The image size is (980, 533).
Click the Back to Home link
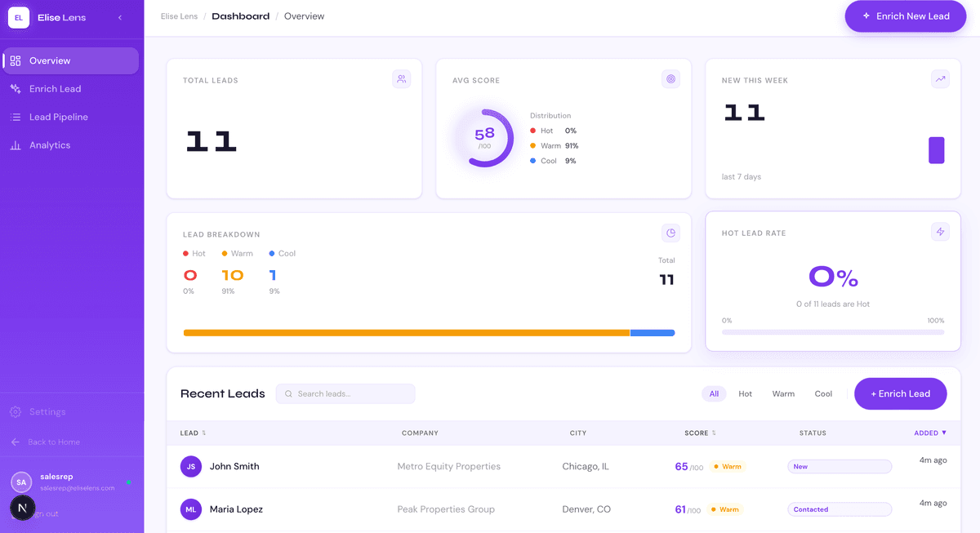[53, 442]
